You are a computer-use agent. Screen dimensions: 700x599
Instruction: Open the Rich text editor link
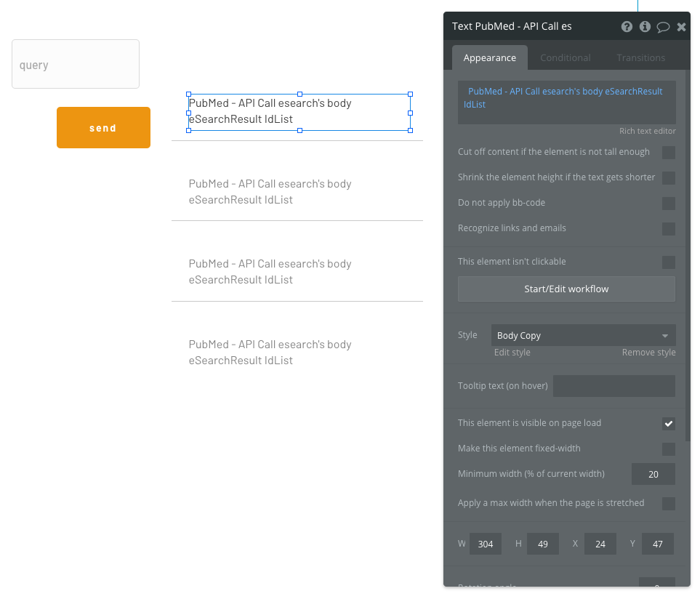point(647,131)
